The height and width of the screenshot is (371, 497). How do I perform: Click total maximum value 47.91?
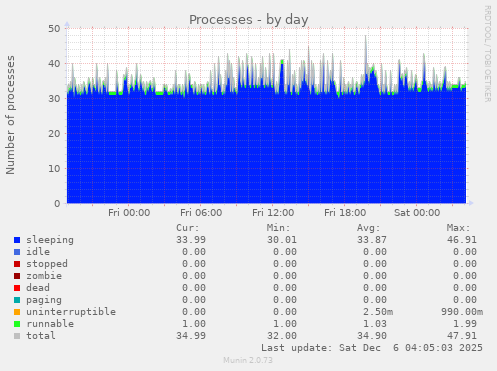click(x=462, y=336)
